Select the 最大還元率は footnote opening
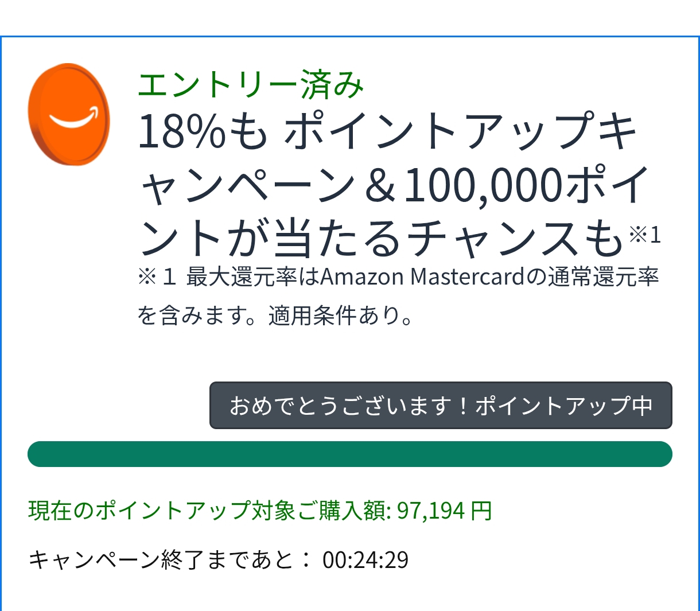Viewport: 700px width, 611px height. [252, 278]
